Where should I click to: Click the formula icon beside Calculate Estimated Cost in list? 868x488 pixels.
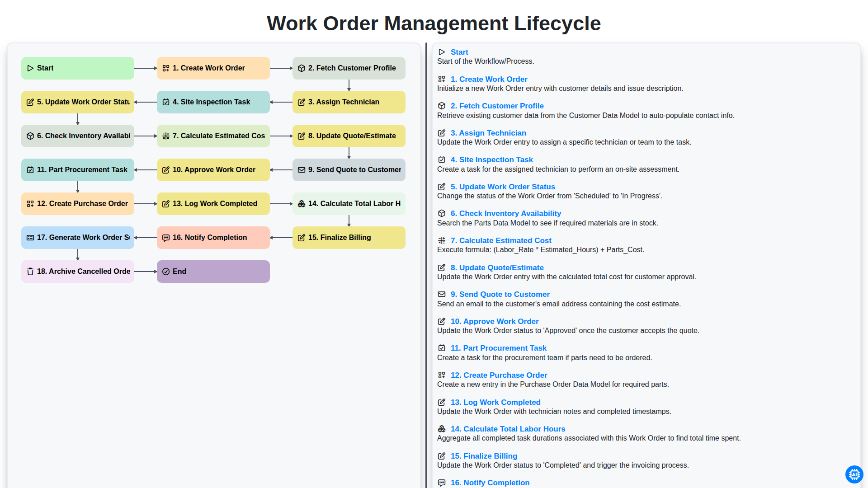coord(442,240)
